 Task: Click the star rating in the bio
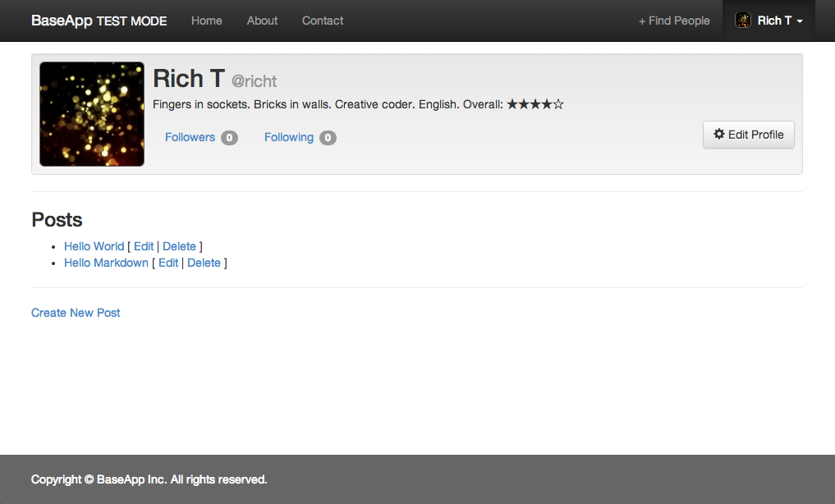(x=535, y=105)
